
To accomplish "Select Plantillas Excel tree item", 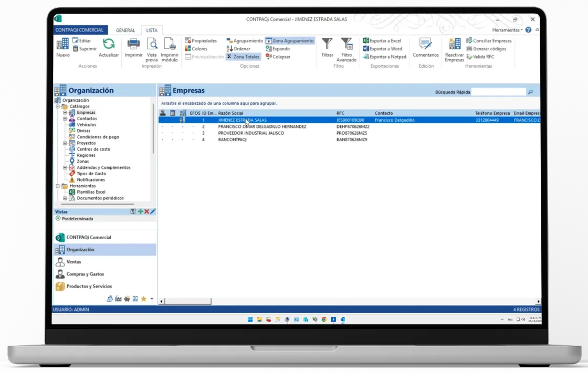I will [91, 192].
